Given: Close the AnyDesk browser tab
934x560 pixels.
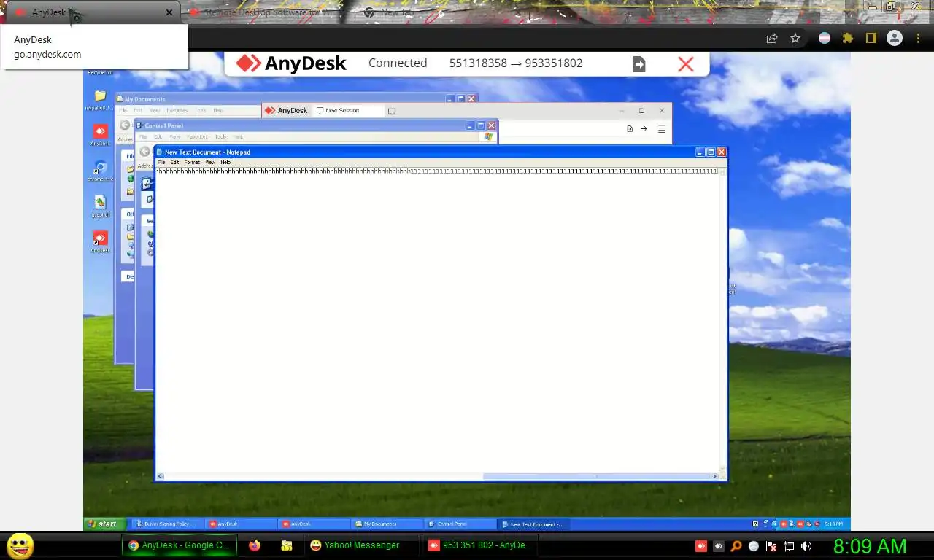Looking at the screenshot, I should coord(169,12).
